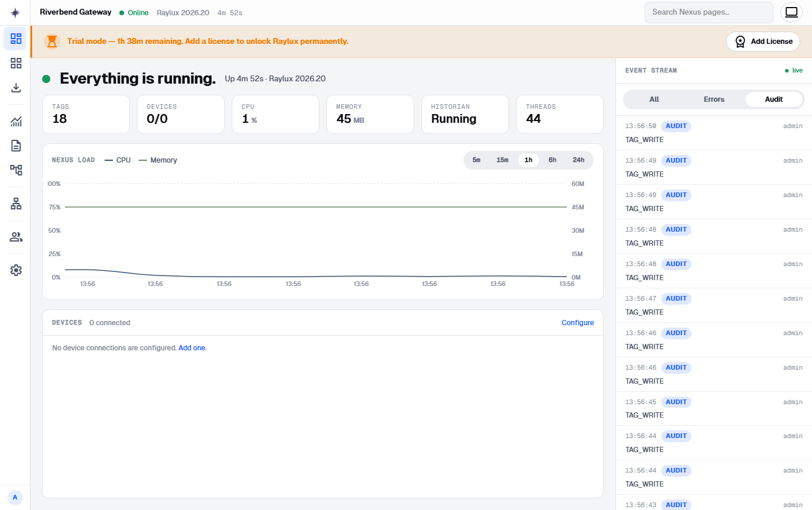The width and height of the screenshot is (812, 510).
Task: Click the Nexus star logo icon
Action: [x=15, y=12]
